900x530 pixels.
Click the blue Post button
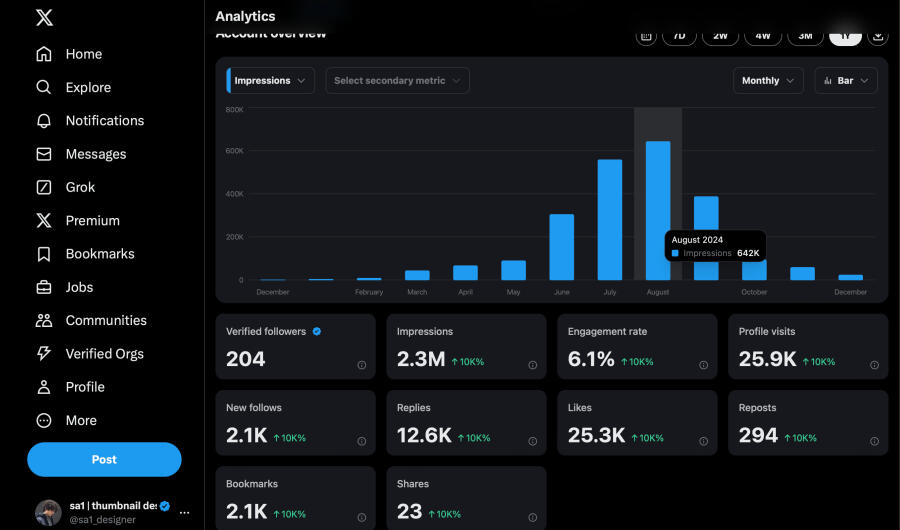[x=104, y=459]
